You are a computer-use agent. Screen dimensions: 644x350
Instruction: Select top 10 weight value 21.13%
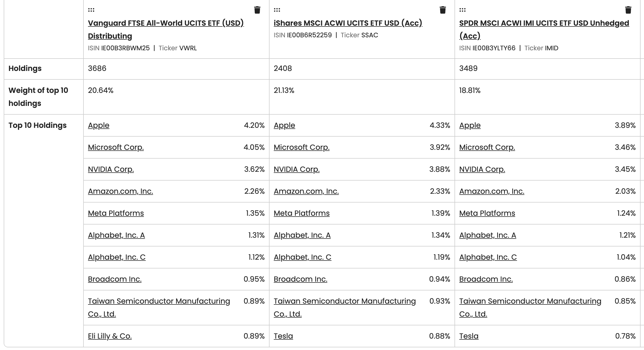[284, 90]
